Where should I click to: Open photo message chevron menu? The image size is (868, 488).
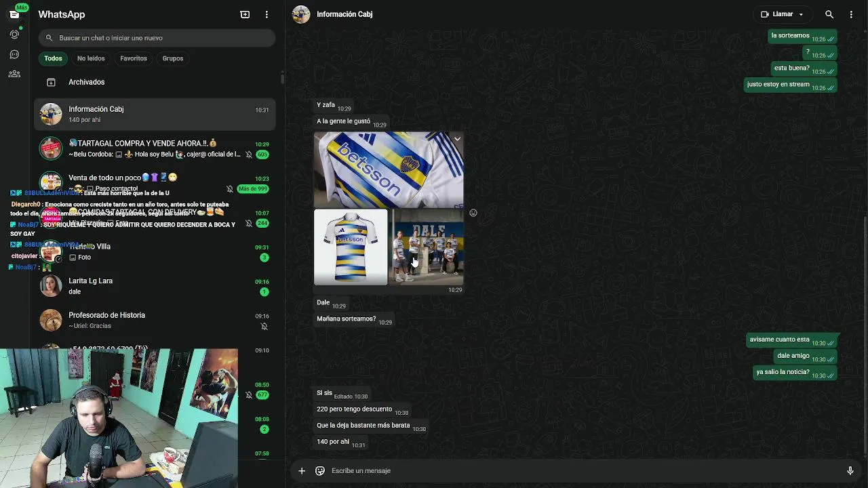(x=457, y=139)
